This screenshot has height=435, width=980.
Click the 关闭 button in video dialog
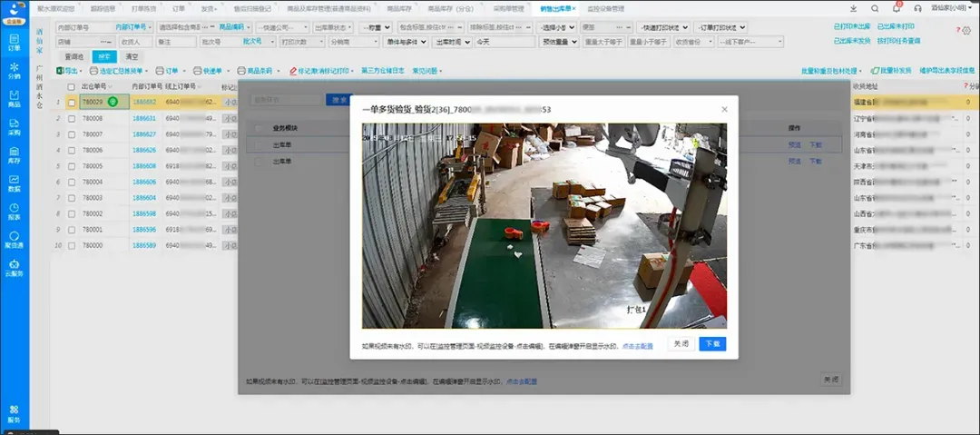click(x=681, y=344)
